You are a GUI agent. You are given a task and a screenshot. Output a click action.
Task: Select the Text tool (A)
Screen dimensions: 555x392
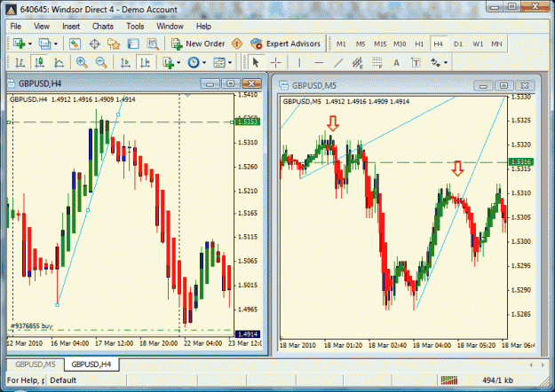click(396, 63)
